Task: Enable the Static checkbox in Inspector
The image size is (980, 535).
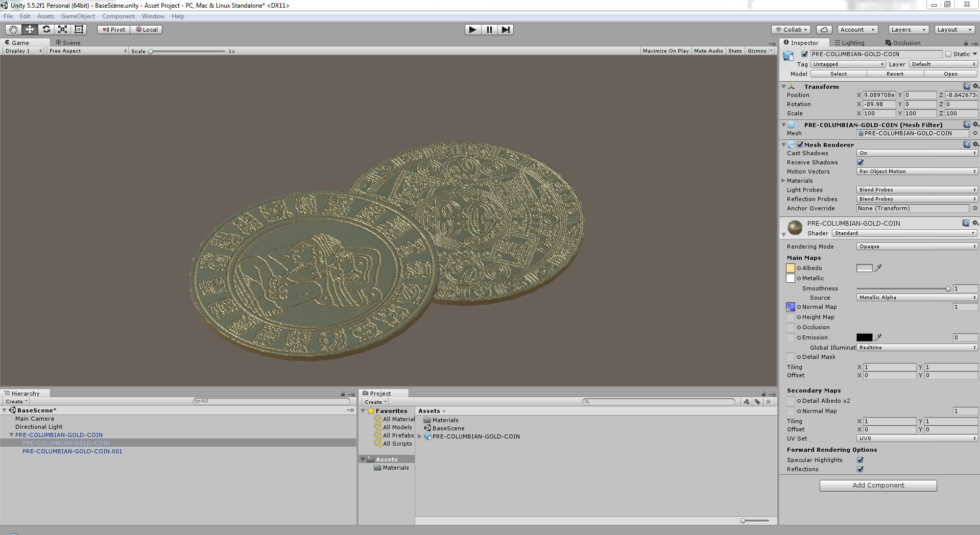Action: point(948,54)
